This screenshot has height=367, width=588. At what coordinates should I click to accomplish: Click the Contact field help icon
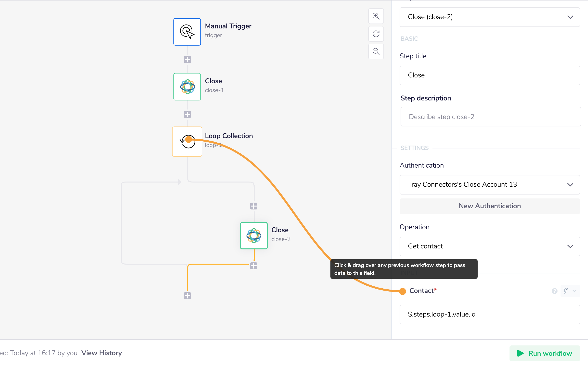pos(554,291)
